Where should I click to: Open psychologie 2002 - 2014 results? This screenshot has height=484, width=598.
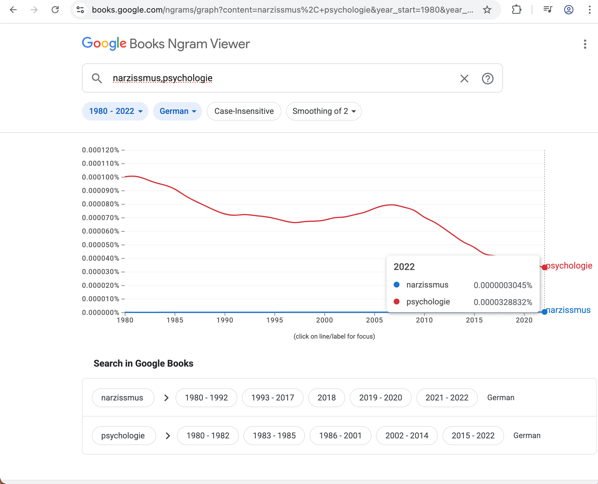tap(407, 436)
